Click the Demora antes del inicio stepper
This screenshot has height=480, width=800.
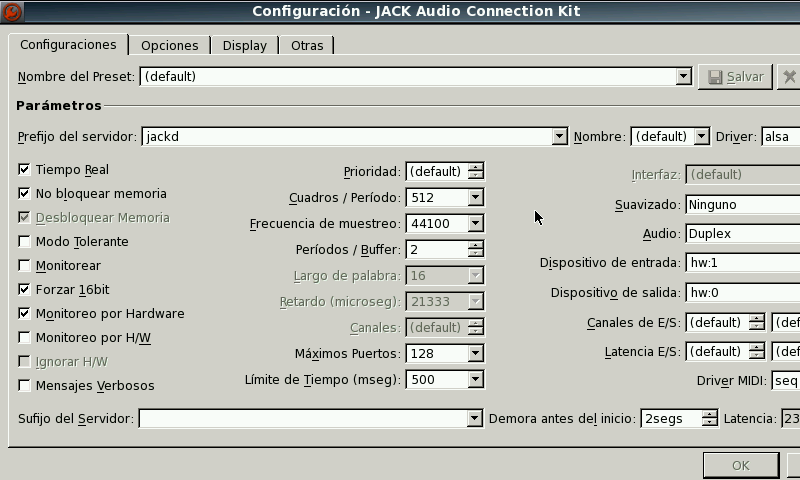point(710,419)
